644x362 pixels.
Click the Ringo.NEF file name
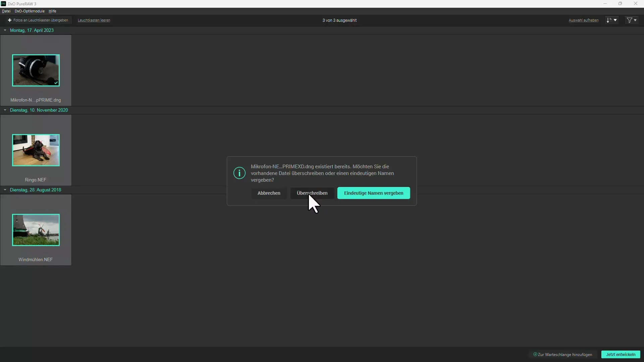[x=36, y=180]
